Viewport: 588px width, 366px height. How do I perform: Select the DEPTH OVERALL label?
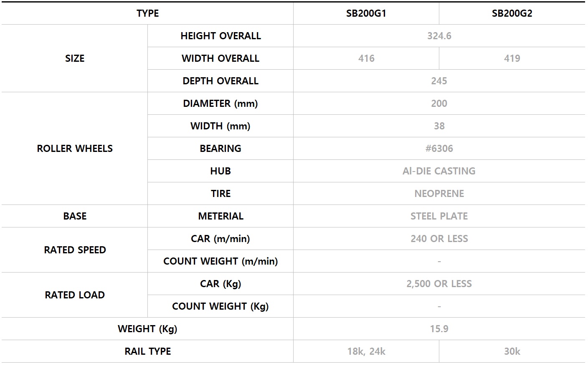click(220, 81)
